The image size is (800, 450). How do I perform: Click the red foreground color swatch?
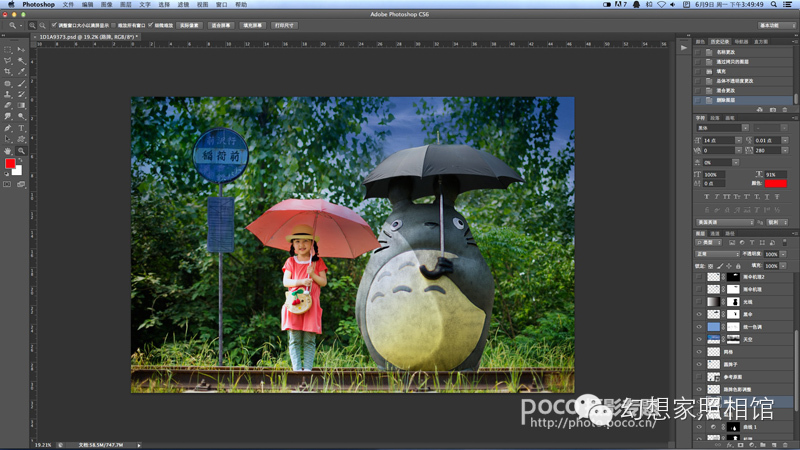[x=10, y=163]
